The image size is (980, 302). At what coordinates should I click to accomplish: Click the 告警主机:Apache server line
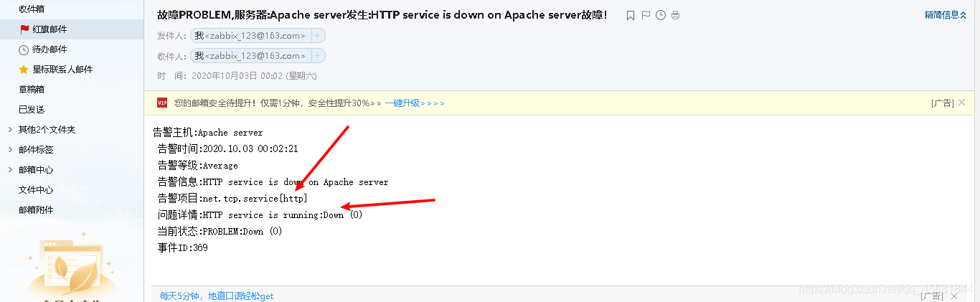pyautogui.click(x=208, y=133)
